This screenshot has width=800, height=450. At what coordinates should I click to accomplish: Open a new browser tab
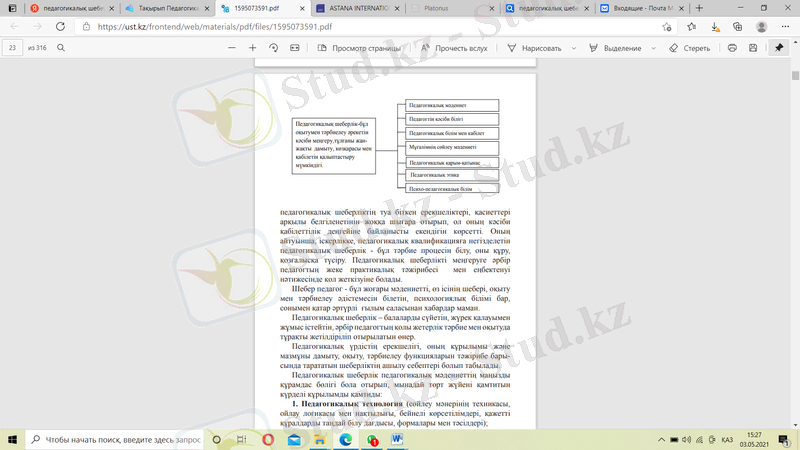(699, 8)
